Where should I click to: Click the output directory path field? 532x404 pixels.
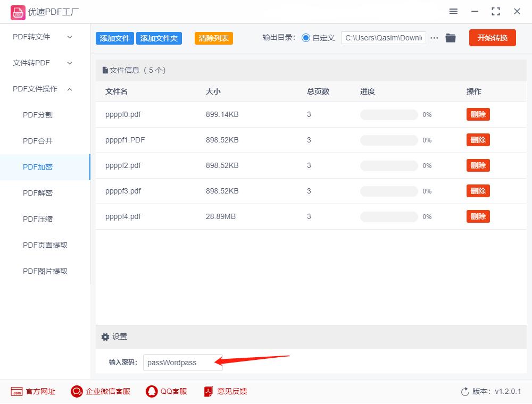point(383,38)
